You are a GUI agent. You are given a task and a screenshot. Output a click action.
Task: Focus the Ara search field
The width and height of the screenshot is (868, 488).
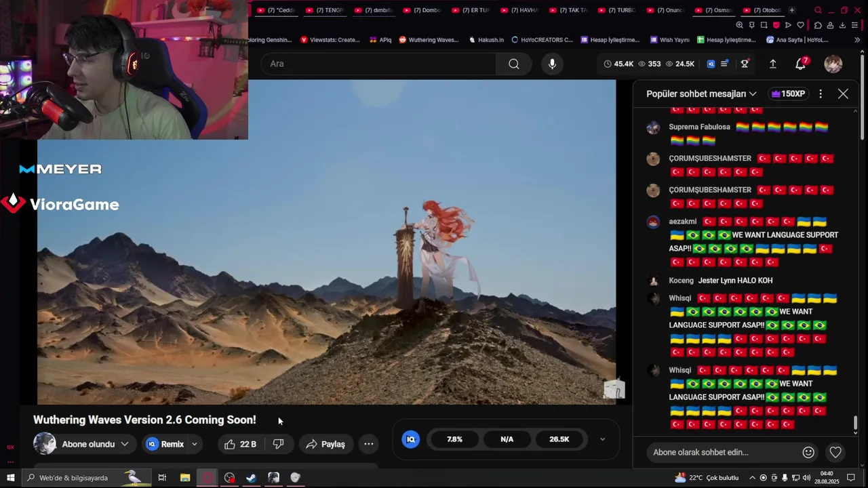(380, 64)
